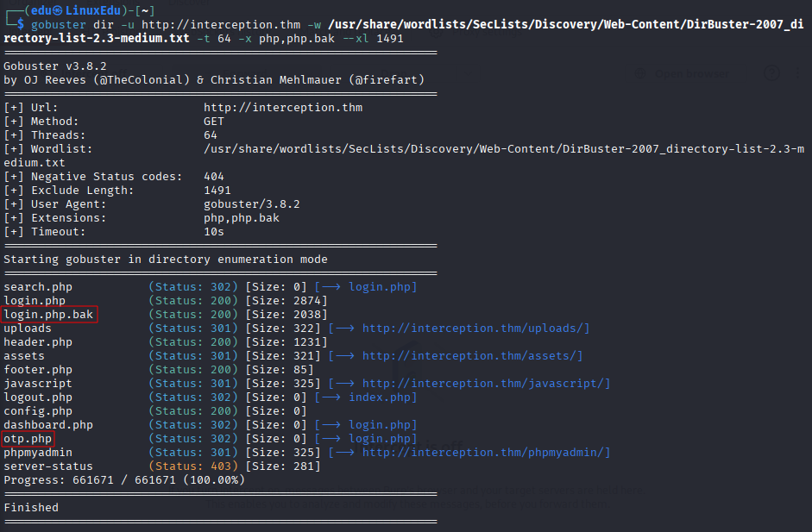Click the dashboard.php result entry
This screenshot has width=812, height=532.
coord(48,425)
